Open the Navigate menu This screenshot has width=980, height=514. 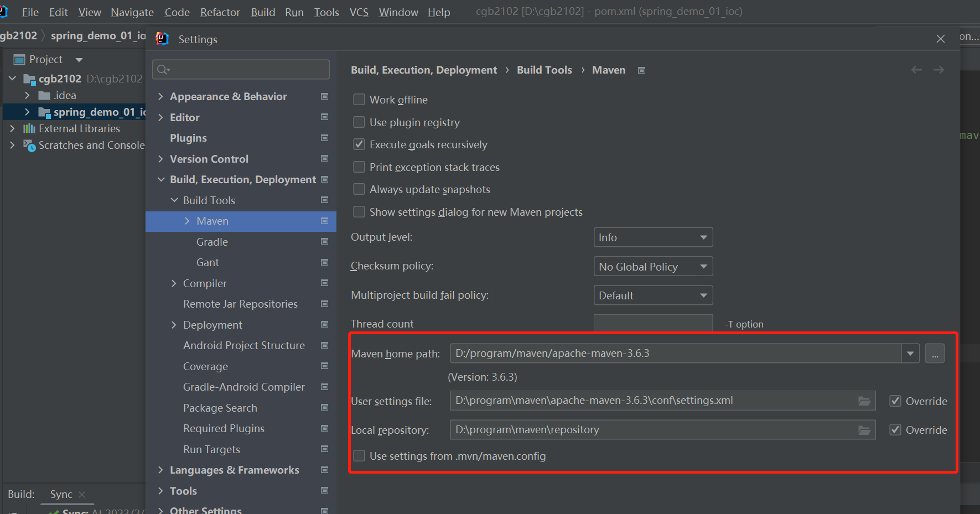(132, 12)
